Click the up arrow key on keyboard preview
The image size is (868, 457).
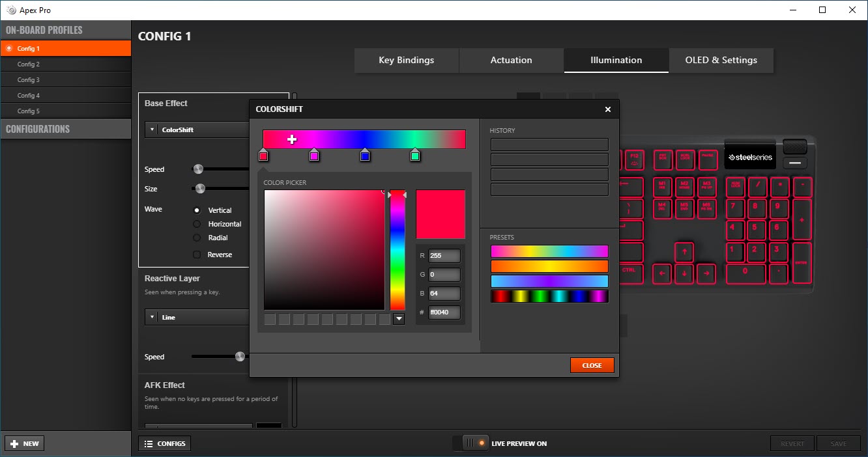click(x=684, y=251)
